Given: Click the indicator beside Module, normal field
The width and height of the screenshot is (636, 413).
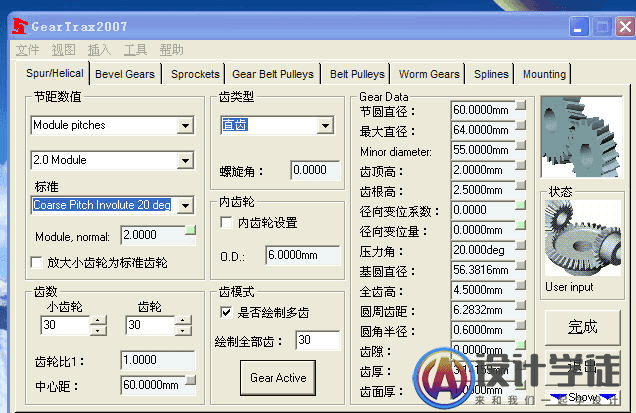Looking at the screenshot, I should 190,230.
